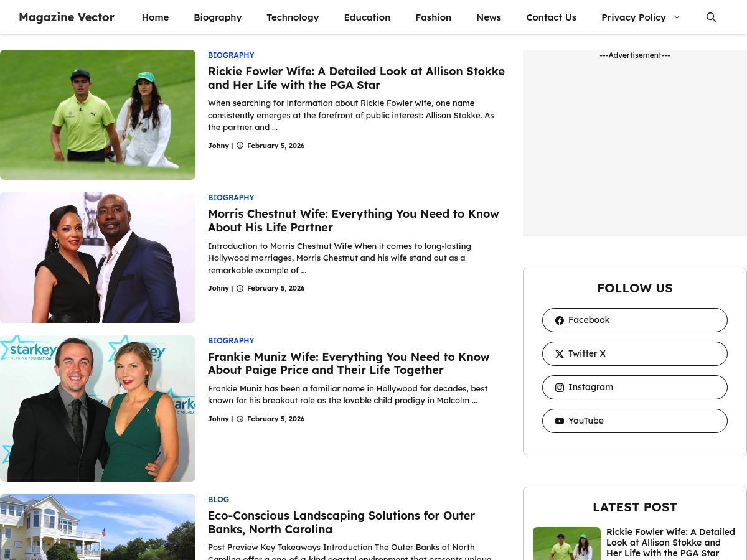This screenshot has height=560, width=747.
Task: Click the YouTube follow button
Action: point(635,421)
